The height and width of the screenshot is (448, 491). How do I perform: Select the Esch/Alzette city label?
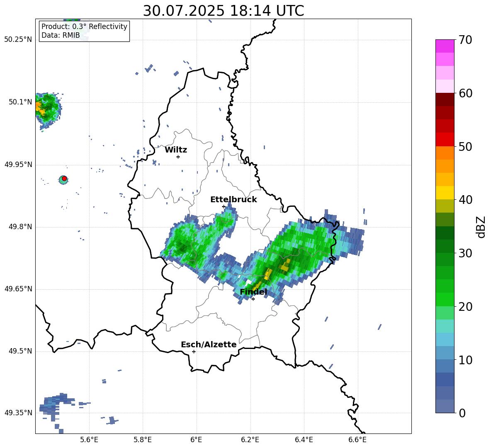click(209, 344)
